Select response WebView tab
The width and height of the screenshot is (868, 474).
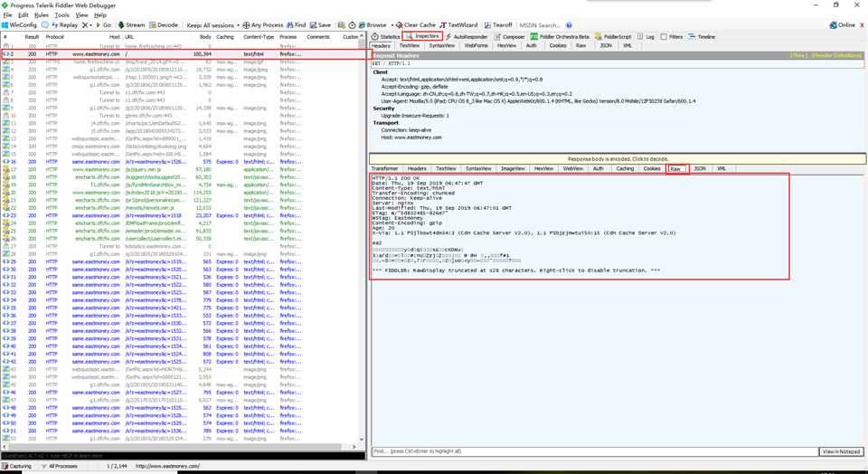[x=573, y=168]
